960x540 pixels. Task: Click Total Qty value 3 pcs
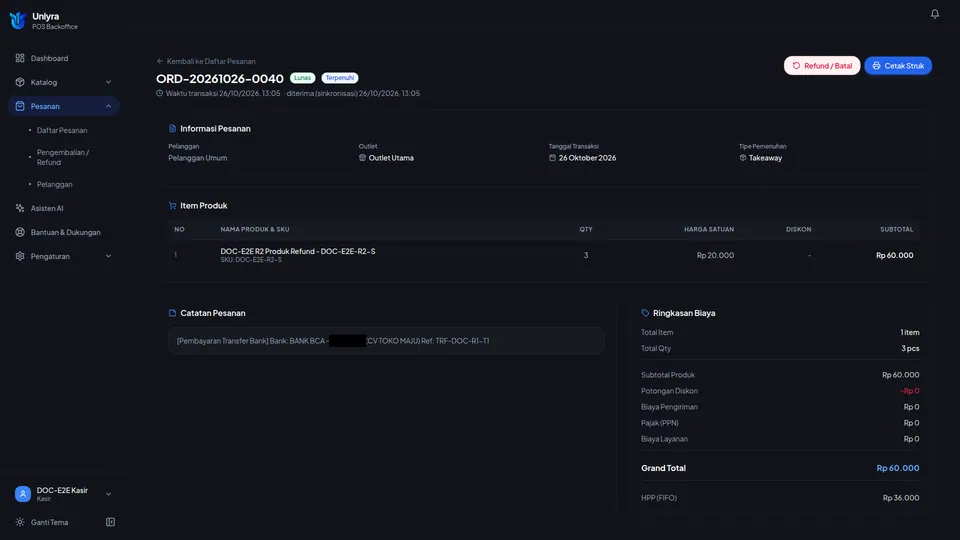910,348
